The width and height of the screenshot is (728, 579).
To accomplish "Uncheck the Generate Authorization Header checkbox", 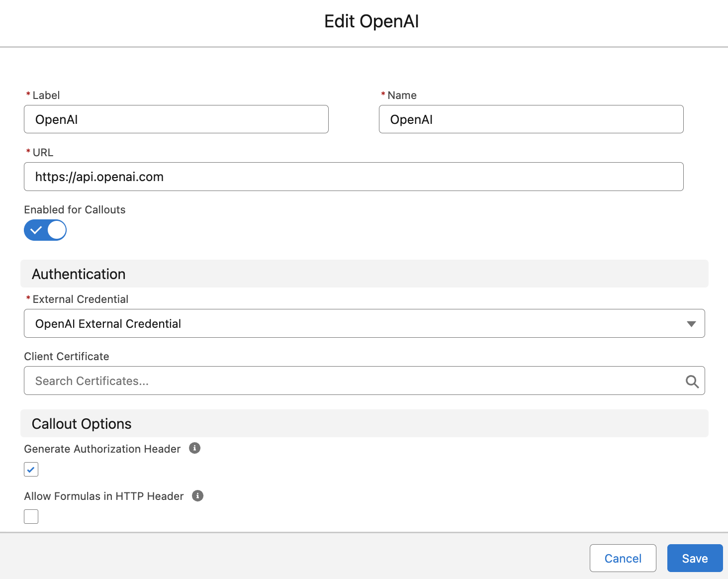I will point(31,470).
